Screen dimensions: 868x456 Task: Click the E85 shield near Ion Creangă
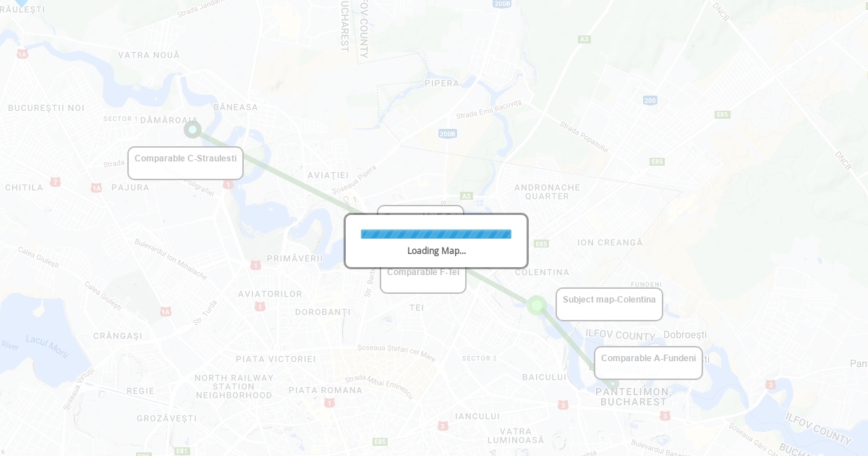tap(541, 244)
